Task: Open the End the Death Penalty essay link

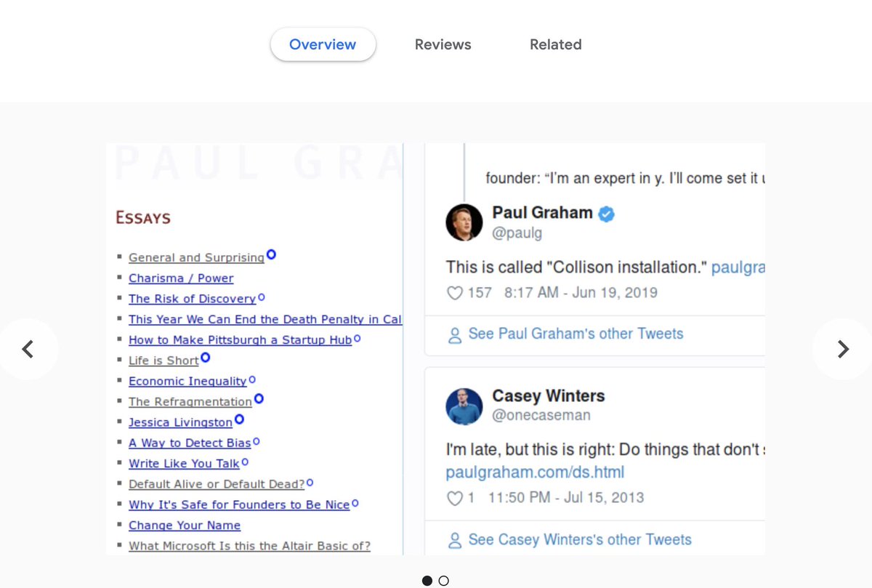Action: [x=265, y=319]
